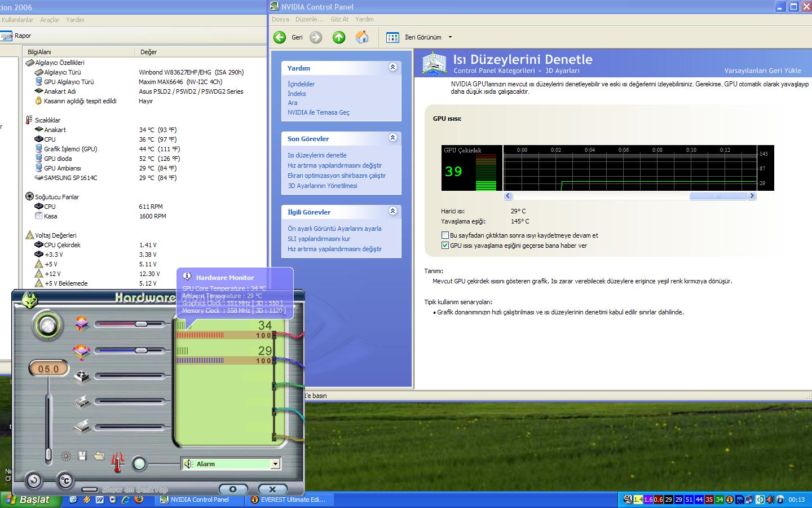Screen dimensions: 812x508
Task: Uncheck 'GPU ısısı yavaşlama eşiğini geçerse bana haber ver'
Action: [x=445, y=246]
